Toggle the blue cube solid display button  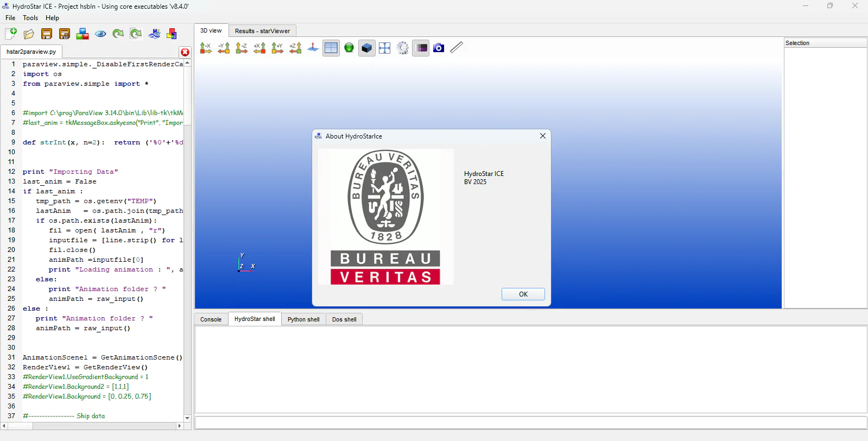pos(367,48)
